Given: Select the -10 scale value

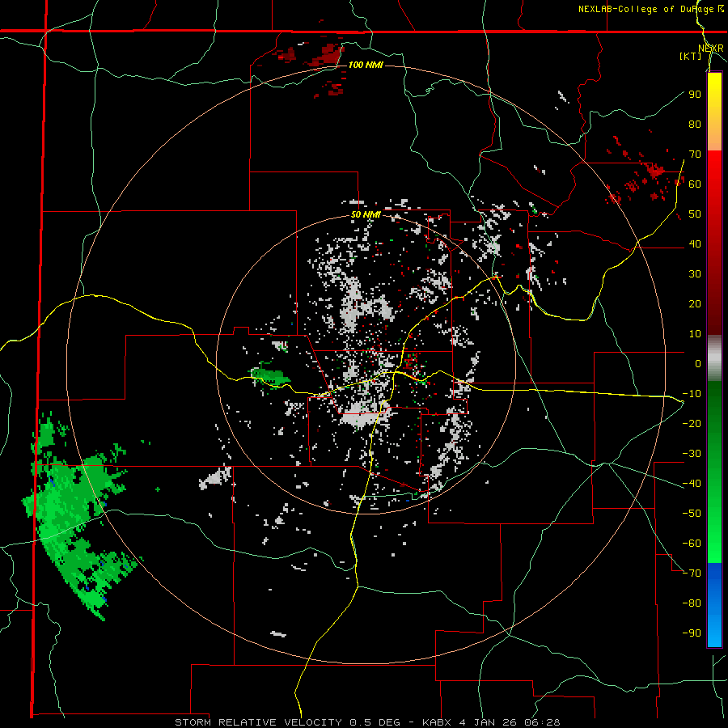Looking at the screenshot, I should 692,394.
